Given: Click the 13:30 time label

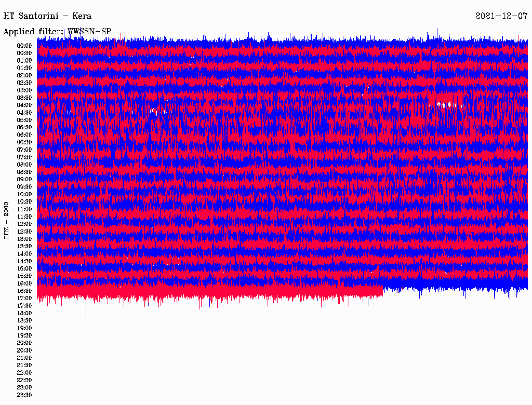Looking at the screenshot, I should coord(24,247).
